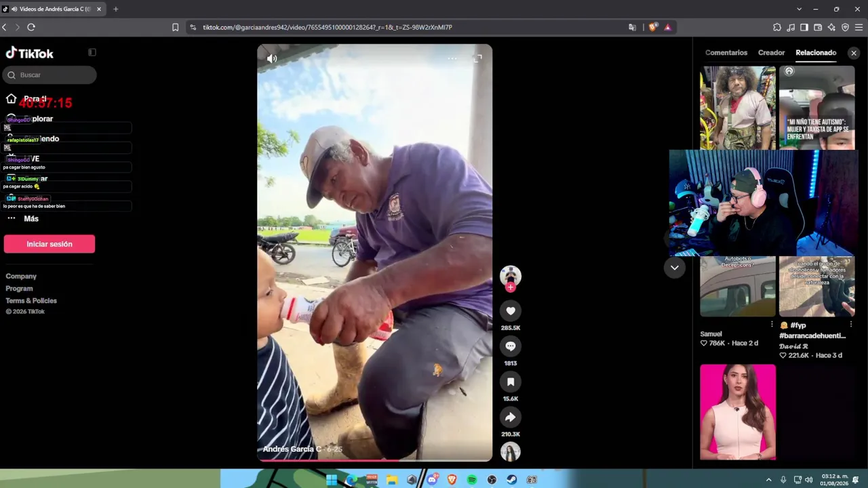Image resolution: width=868 pixels, height=488 pixels.
Task: Go back to the previous browser page
Action: tap(5, 27)
